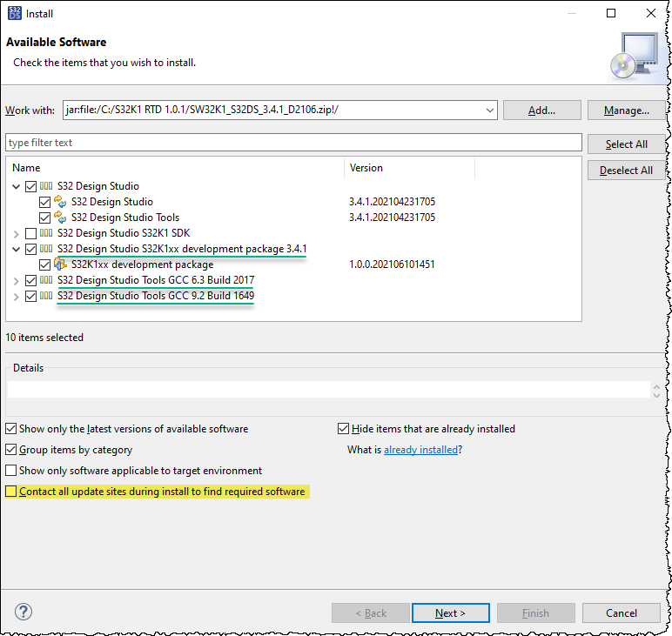The height and width of the screenshot is (636, 672).
Task: Collapse the S32K1xx development package 3.4.1 category
Action: coord(17,249)
